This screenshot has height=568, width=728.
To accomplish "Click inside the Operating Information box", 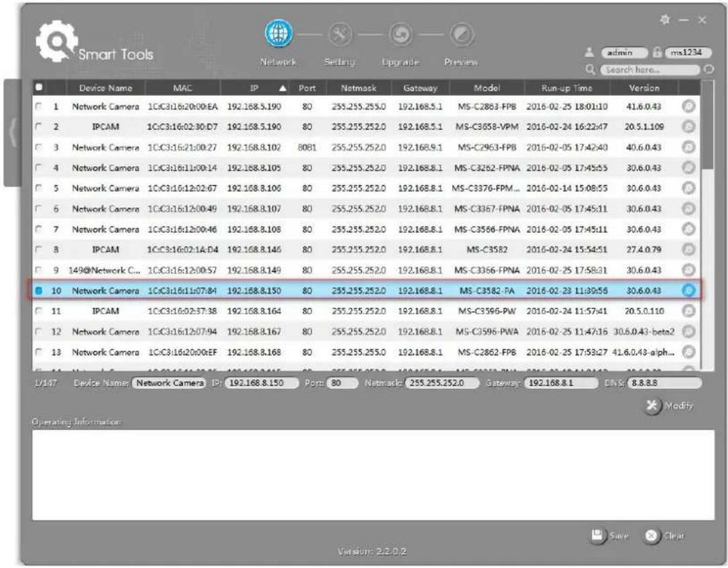I will pyautogui.click(x=373, y=475).
